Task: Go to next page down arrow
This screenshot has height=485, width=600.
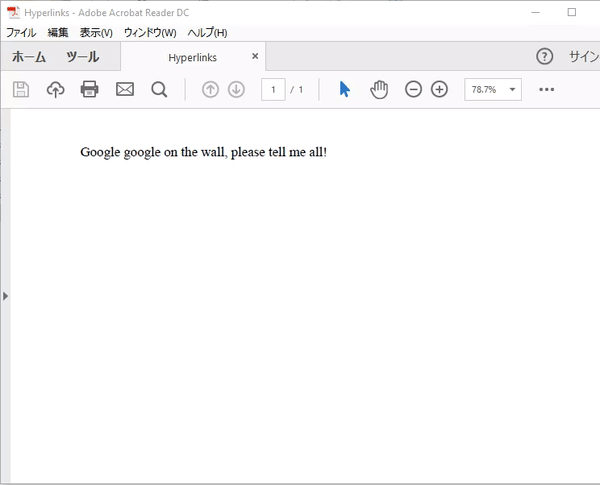Action: coord(236,90)
